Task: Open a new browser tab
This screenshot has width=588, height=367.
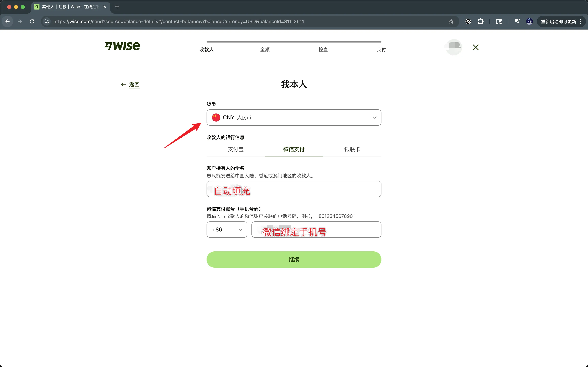Action: coord(117,7)
